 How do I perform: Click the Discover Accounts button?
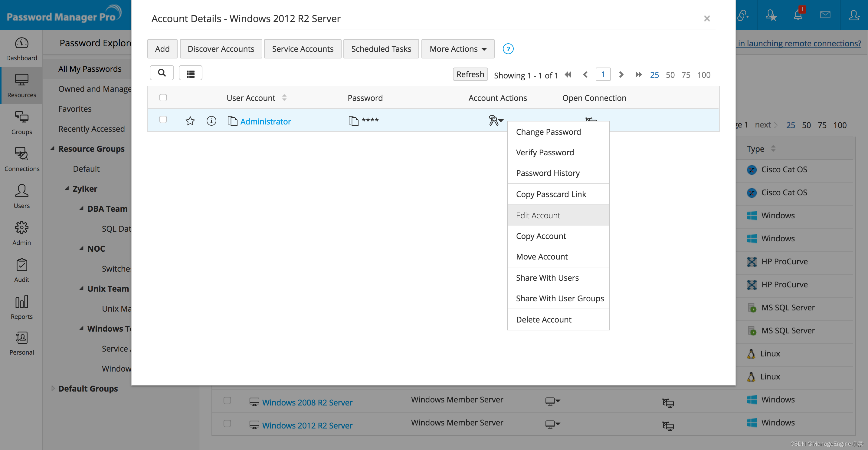tap(221, 48)
